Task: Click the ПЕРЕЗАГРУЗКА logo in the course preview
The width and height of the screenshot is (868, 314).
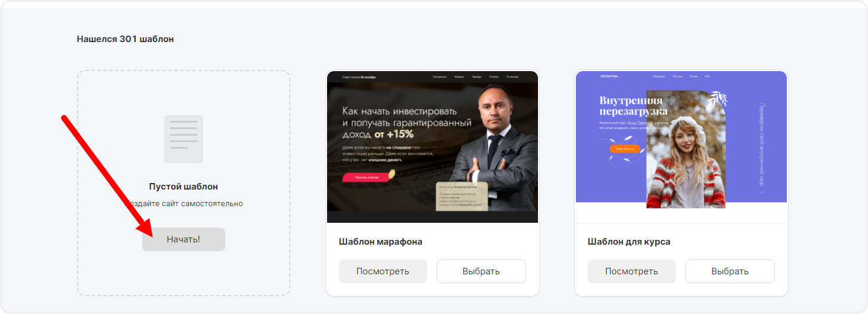Action: pos(609,76)
